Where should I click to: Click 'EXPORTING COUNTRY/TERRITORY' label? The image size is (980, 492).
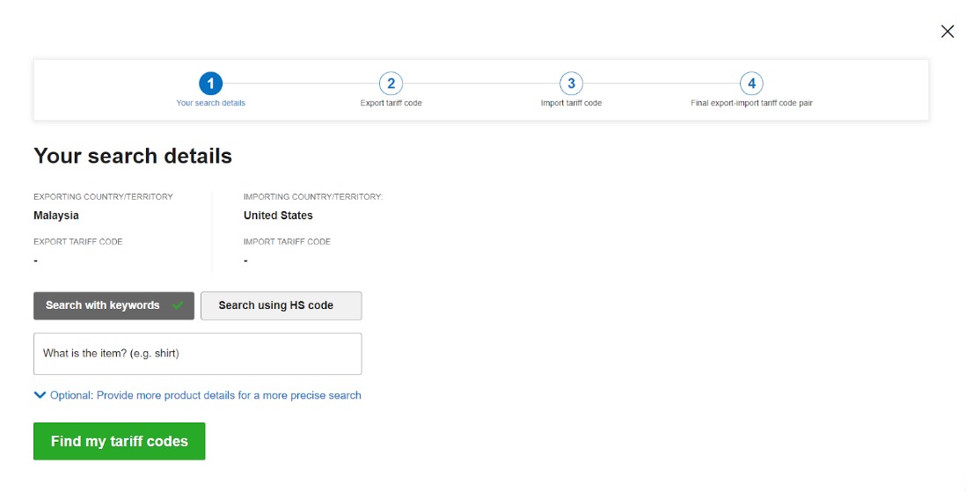[103, 197]
